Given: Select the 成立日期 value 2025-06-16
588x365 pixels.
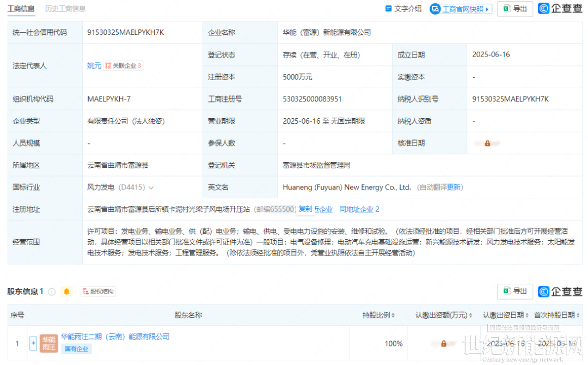Looking at the screenshot, I should point(491,55).
